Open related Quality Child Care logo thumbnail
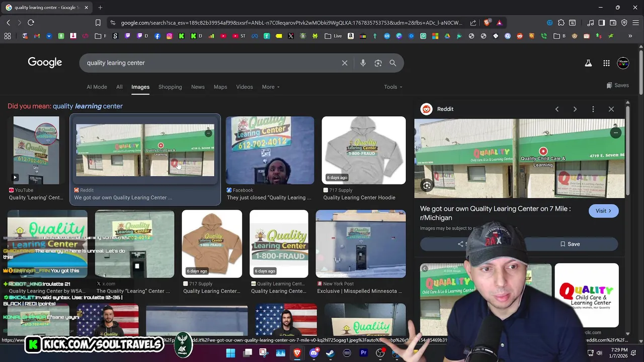644x362 pixels. 587,295
